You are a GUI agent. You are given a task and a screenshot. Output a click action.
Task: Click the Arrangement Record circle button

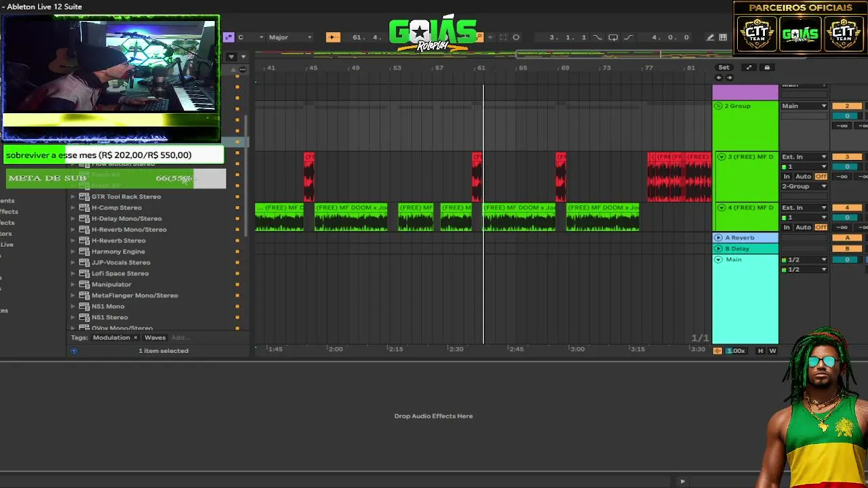(x=516, y=37)
